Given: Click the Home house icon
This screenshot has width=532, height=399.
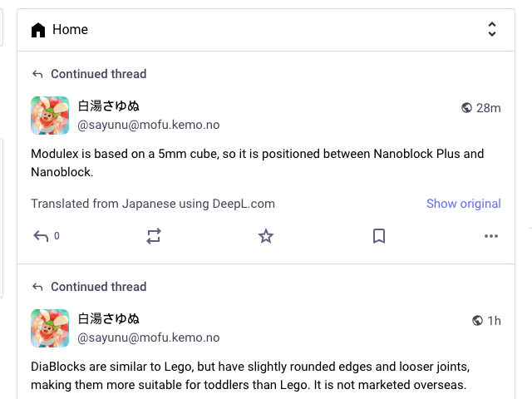Looking at the screenshot, I should (38, 30).
